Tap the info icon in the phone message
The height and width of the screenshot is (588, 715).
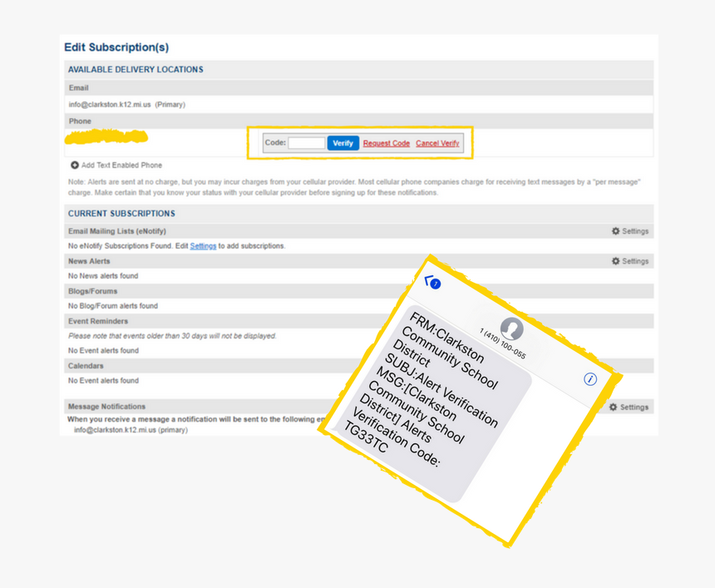coord(590,379)
